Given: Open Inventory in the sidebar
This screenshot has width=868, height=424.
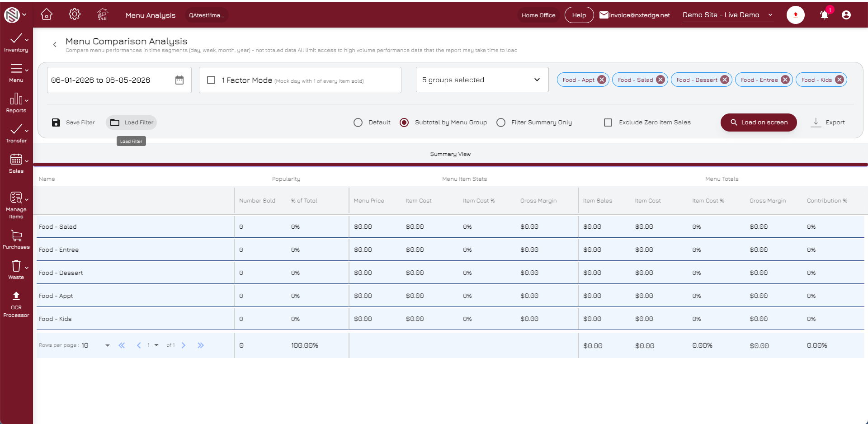Looking at the screenshot, I should [x=16, y=43].
